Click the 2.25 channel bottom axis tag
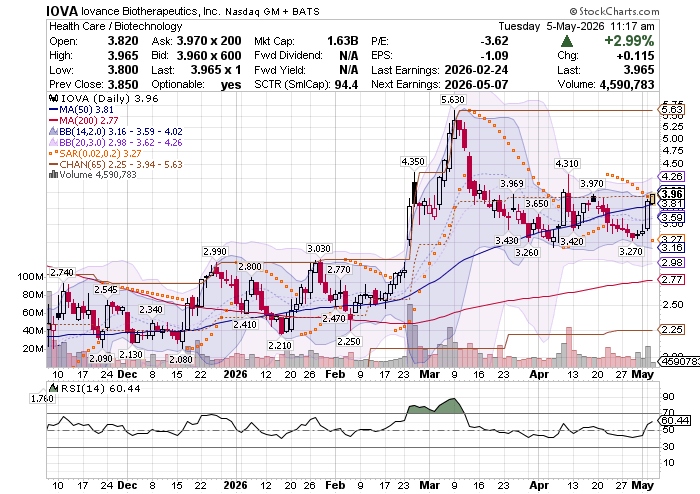This screenshot has width=700, height=494. pyautogui.click(x=671, y=330)
